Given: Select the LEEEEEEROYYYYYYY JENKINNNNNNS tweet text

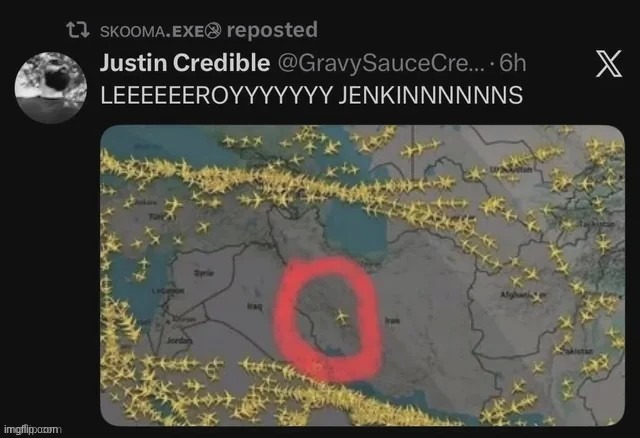Looking at the screenshot, I should point(311,95).
